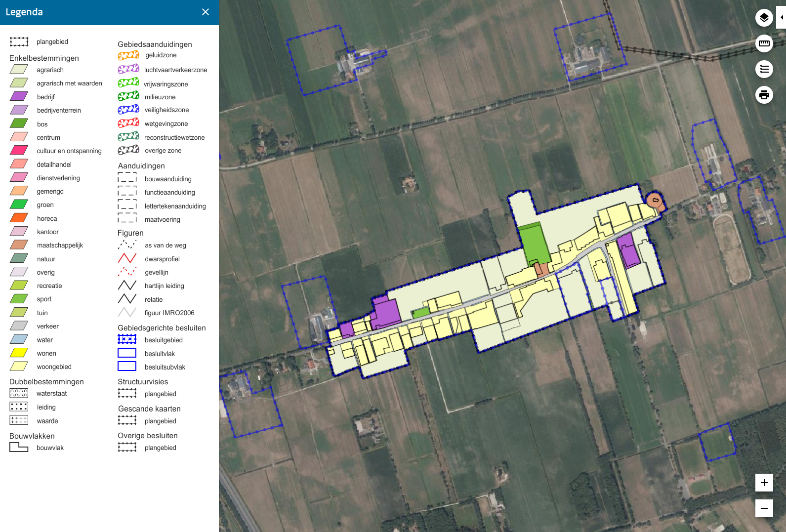Viewport: 786px width, 532px height.
Task: Click the groen green swatch
Action: point(19,205)
